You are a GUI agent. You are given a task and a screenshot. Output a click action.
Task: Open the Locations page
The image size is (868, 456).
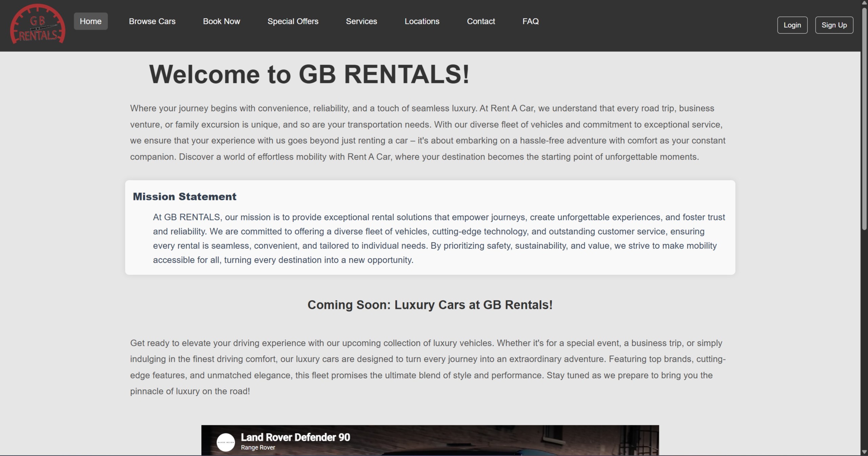(421, 21)
